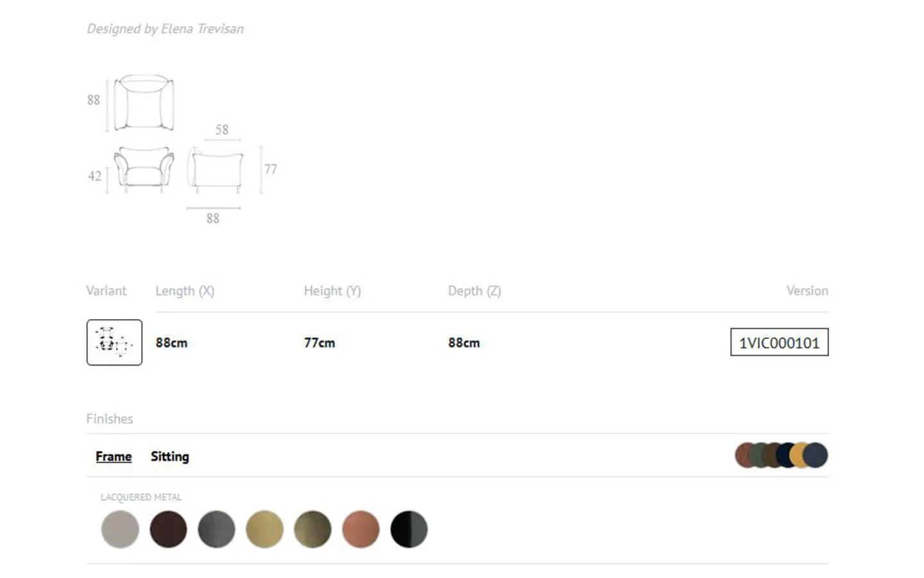924x578 pixels.
Task: Click the 1VIC000101 version box
Action: coord(779,342)
